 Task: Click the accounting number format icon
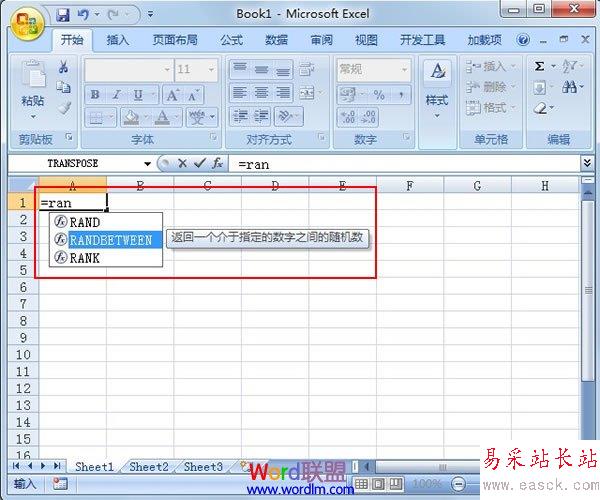[x=348, y=94]
